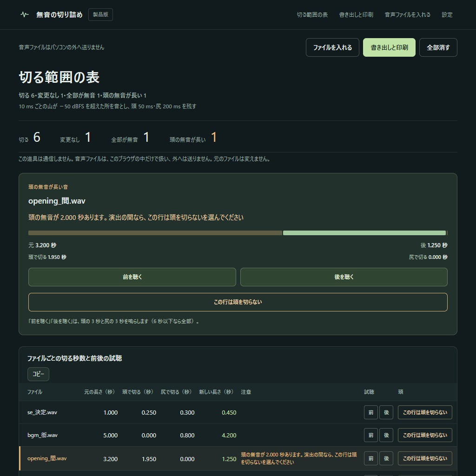Click new length value 4.200
Screen dimensions: 476x476
(x=229, y=435)
